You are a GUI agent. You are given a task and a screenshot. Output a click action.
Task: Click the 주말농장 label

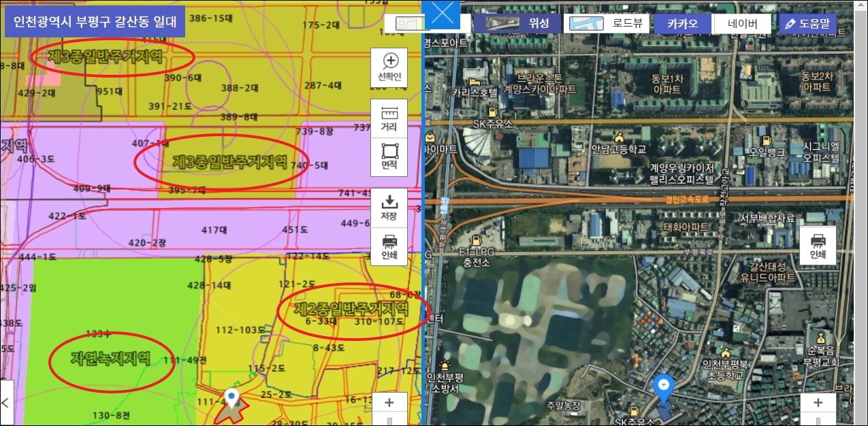(x=562, y=406)
